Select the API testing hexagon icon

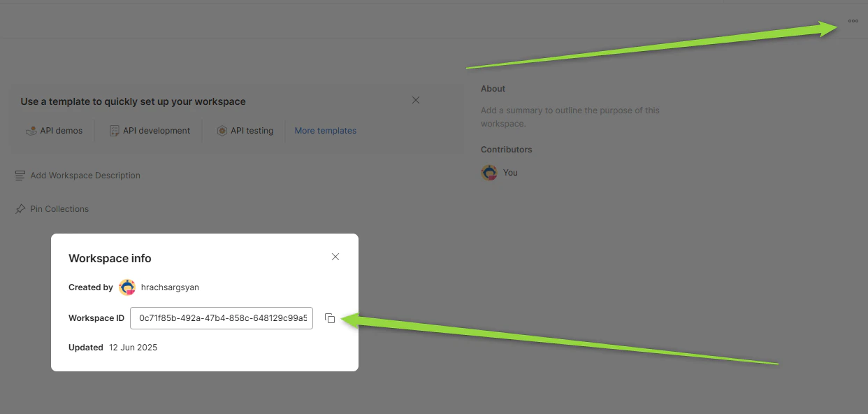[x=222, y=130]
